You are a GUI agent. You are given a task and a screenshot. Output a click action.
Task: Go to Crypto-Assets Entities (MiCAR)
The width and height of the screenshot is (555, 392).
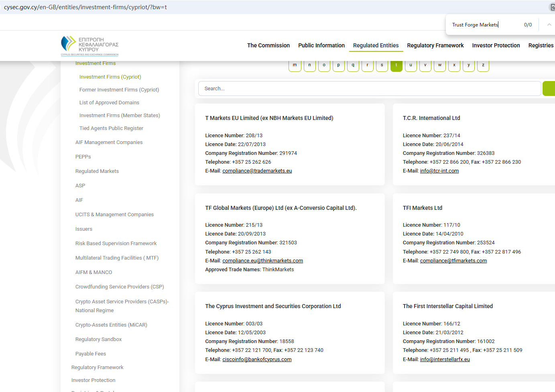tap(111, 325)
